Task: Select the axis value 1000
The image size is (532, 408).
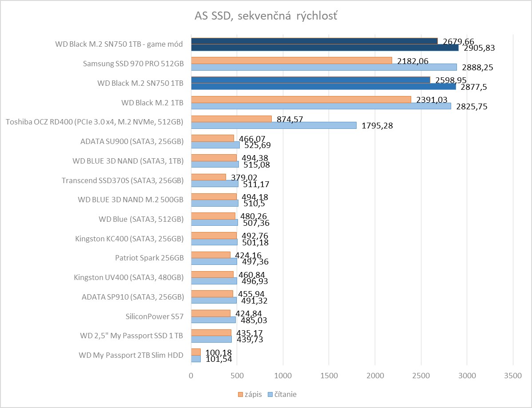Action: click(x=283, y=376)
